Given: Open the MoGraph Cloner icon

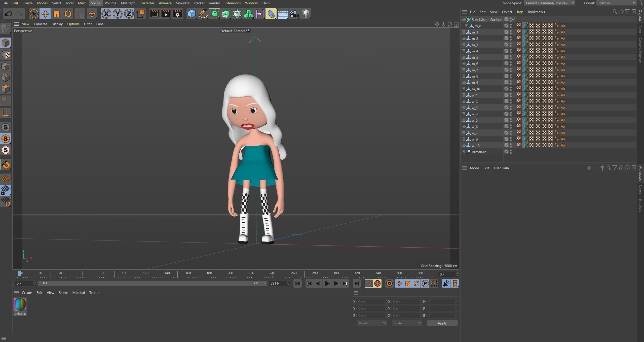Looking at the screenshot, I should pos(248,14).
